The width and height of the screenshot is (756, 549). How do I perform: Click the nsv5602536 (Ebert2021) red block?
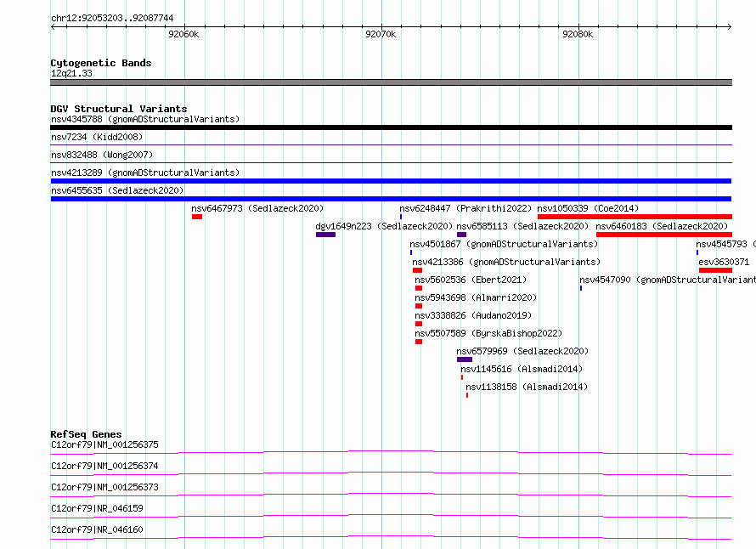tap(419, 288)
